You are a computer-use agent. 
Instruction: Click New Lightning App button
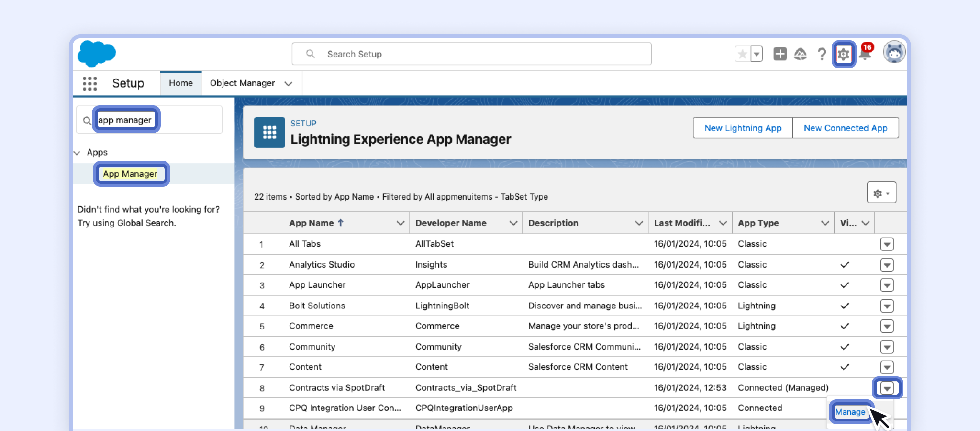743,128
